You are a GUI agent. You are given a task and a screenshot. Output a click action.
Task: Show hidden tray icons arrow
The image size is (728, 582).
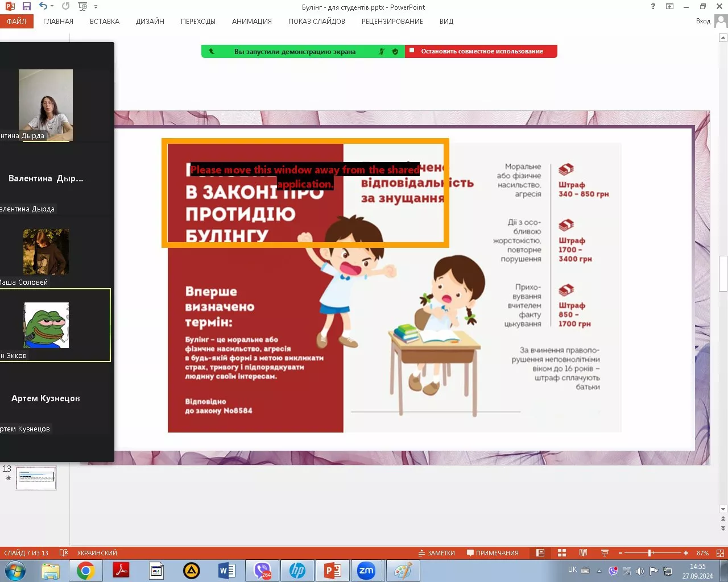pyautogui.click(x=598, y=571)
